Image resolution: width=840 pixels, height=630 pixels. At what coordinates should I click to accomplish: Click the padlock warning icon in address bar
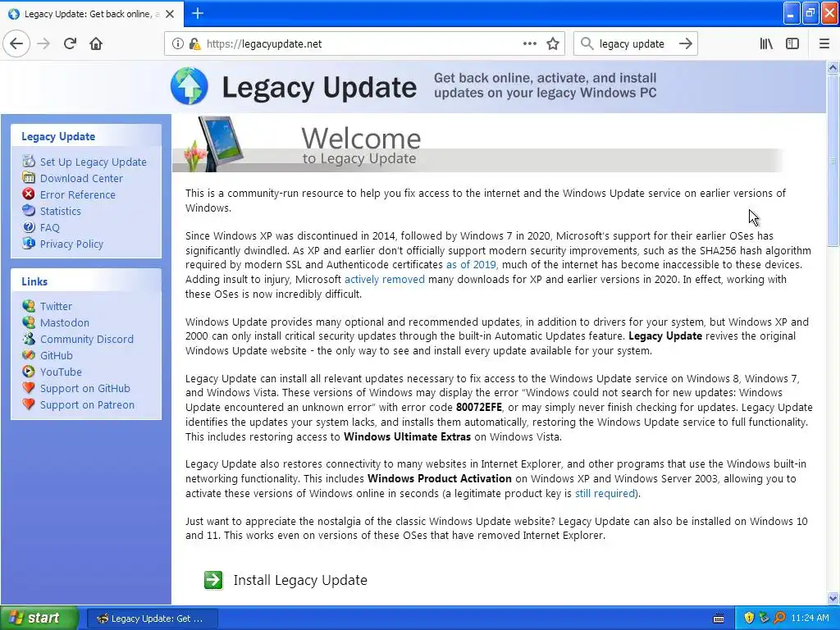pos(195,44)
